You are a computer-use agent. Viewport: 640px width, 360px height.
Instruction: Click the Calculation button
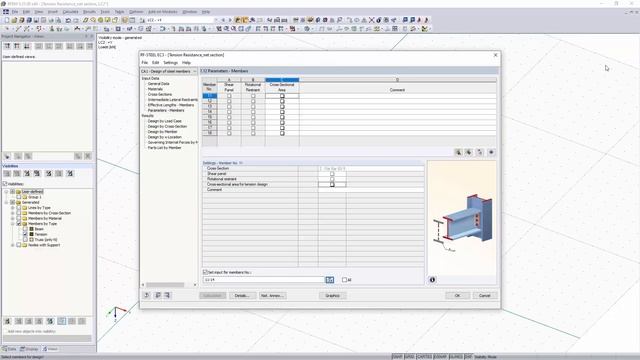tap(212, 296)
